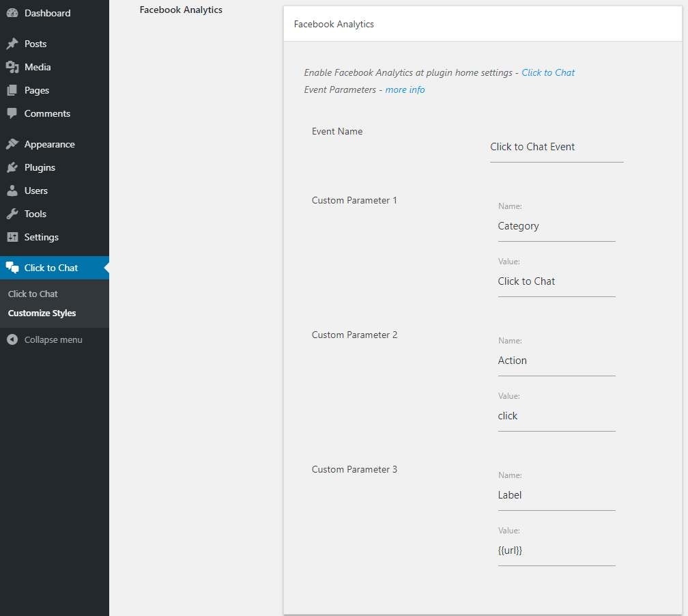This screenshot has height=616, width=688.
Task: Open the Click to Chat submenu item
Action: click(33, 294)
